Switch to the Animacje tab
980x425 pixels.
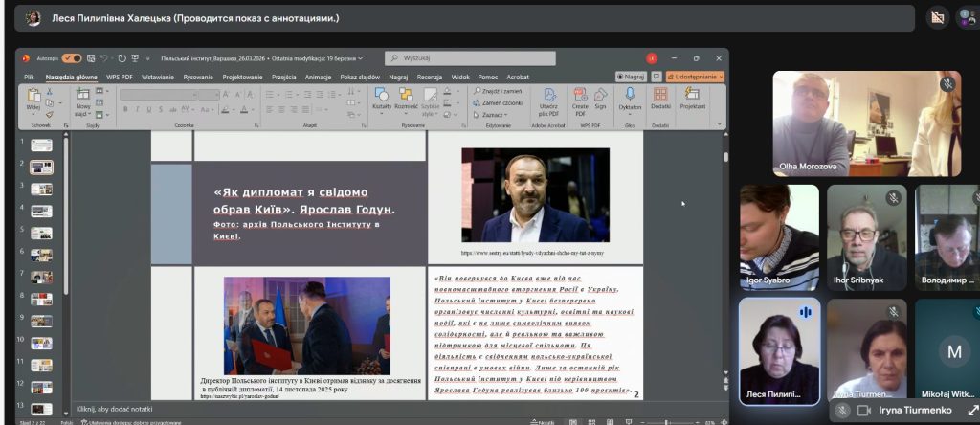pos(318,77)
